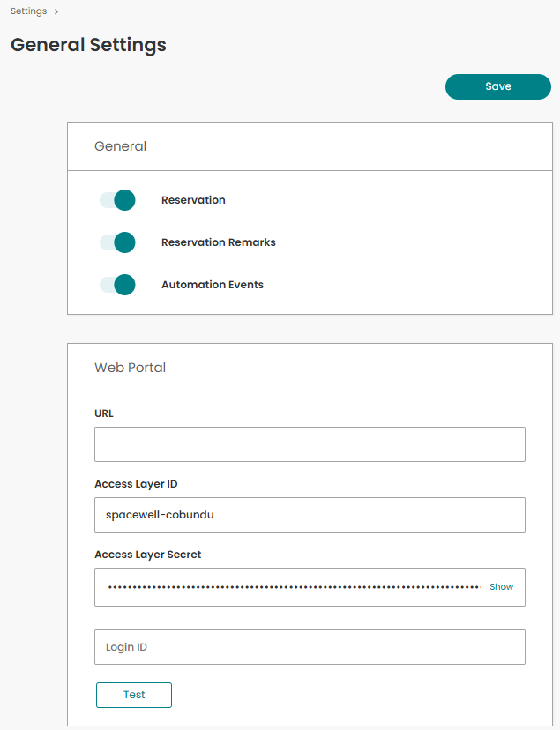The height and width of the screenshot is (730, 560).
Task: Show the hidden Access Layer Secret
Action: (501, 587)
